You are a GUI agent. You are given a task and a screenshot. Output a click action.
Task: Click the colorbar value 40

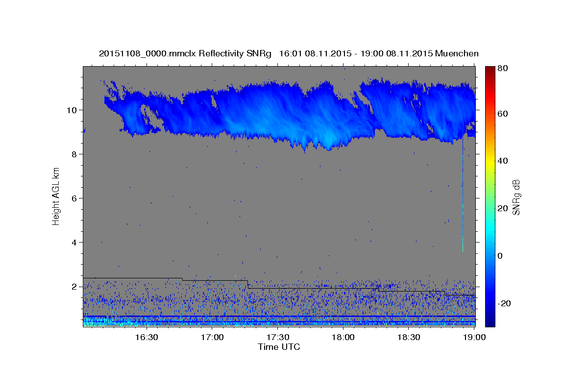point(503,161)
